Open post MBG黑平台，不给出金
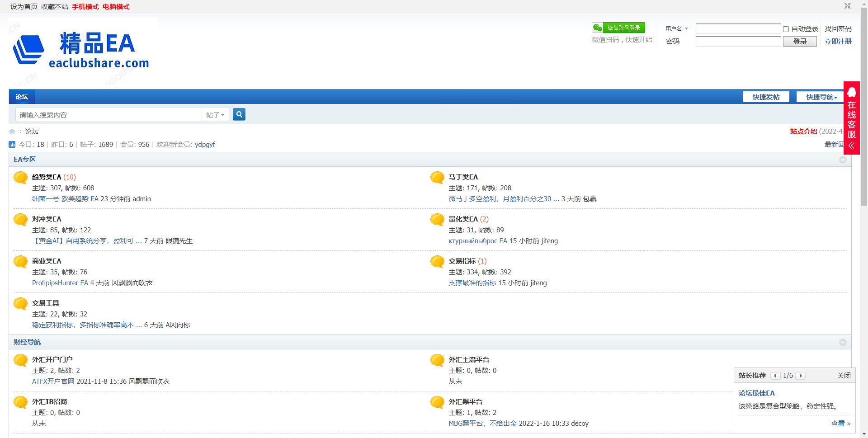This screenshot has height=438, width=868. pyautogui.click(x=482, y=424)
